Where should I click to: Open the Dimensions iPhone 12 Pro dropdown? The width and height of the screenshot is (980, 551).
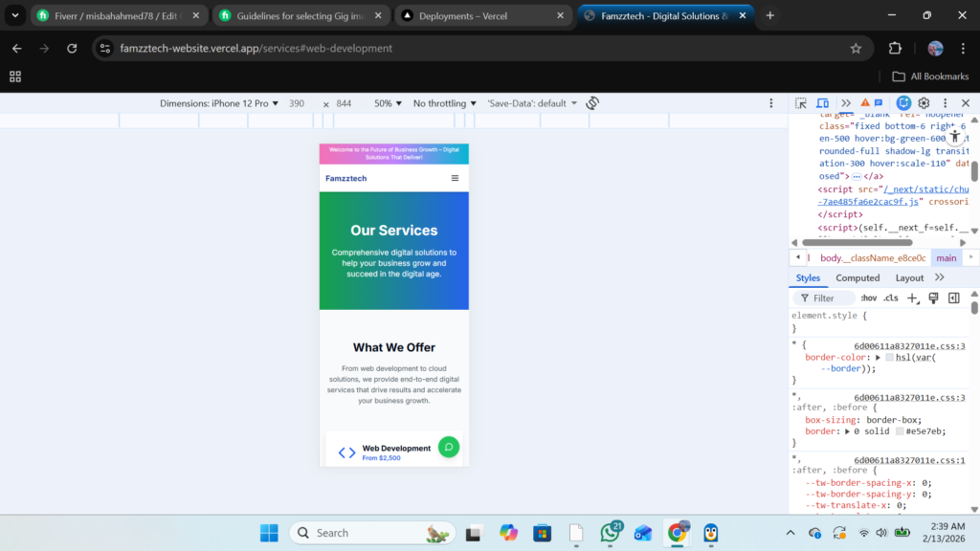tap(219, 103)
